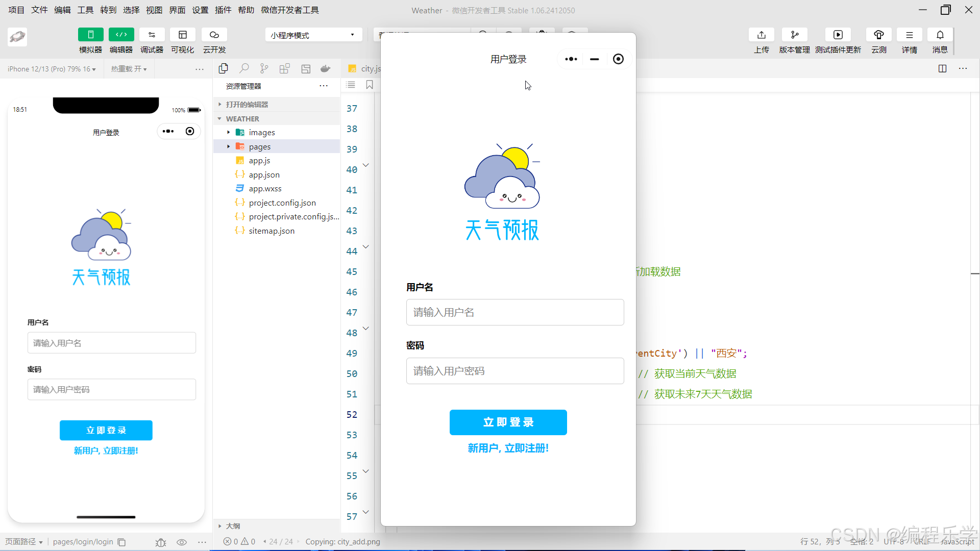
Task: Open the iPhone 12/13 Pro device dropdown
Action: tap(52, 69)
